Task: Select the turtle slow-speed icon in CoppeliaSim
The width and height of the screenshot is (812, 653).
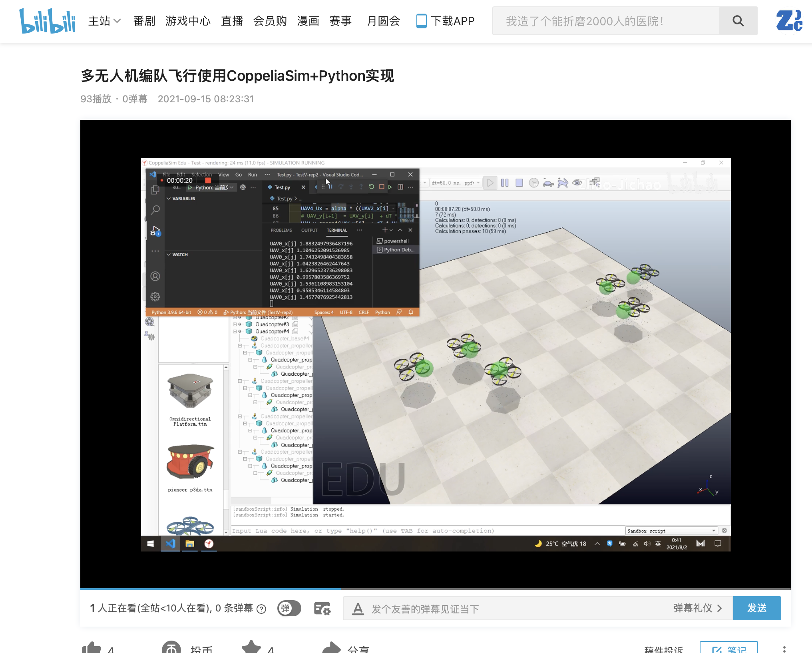Action: pyautogui.click(x=548, y=183)
